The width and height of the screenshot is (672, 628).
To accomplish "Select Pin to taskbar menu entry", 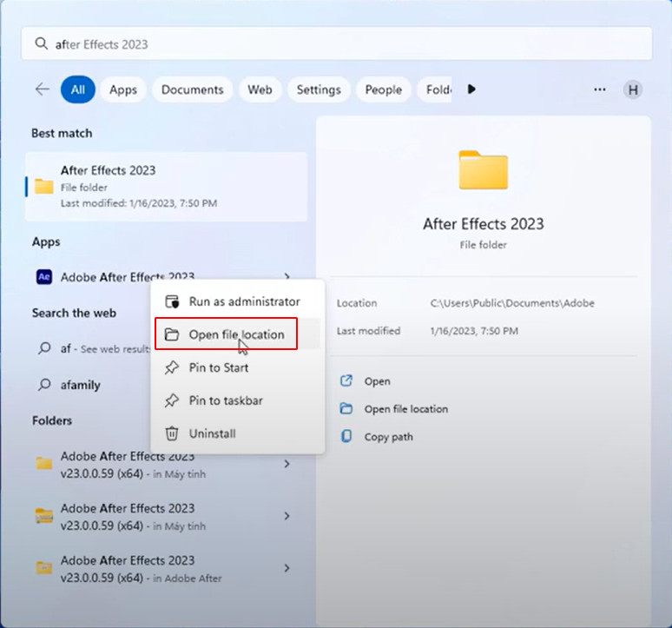I will (x=226, y=400).
